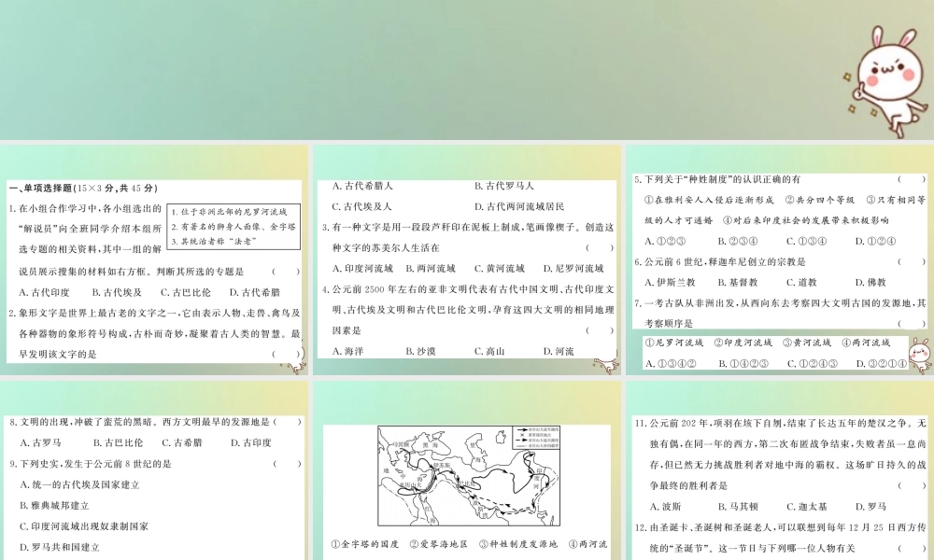Viewport: 934px width, 560px height.
Task: Choose option A. 古代印度 in question 1
Action: click(x=44, y=292)
